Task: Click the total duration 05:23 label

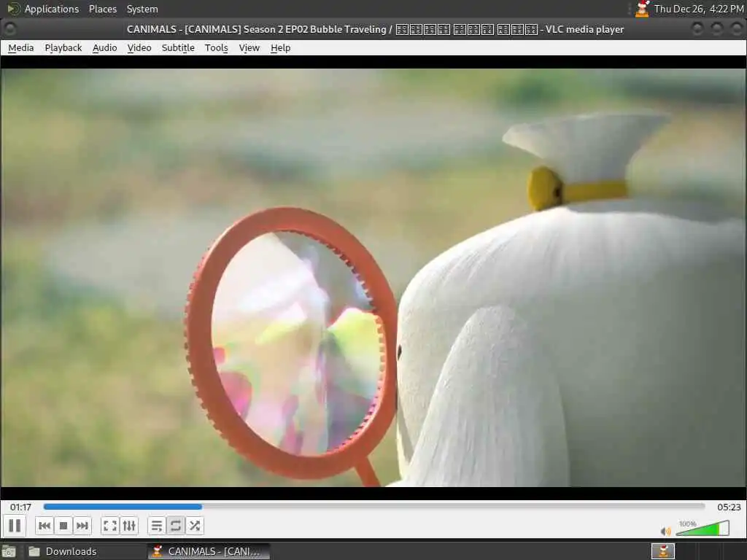Action: tap(729, 507)
